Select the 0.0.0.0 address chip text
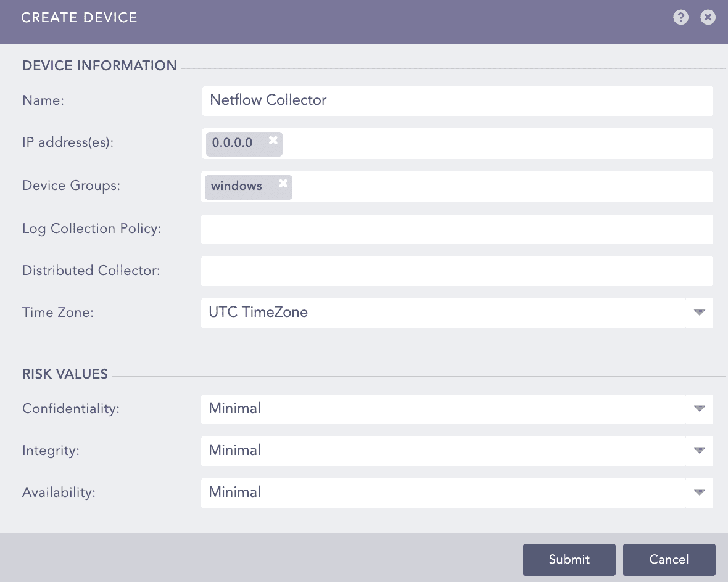728x582 pixels. pos(233,142)
